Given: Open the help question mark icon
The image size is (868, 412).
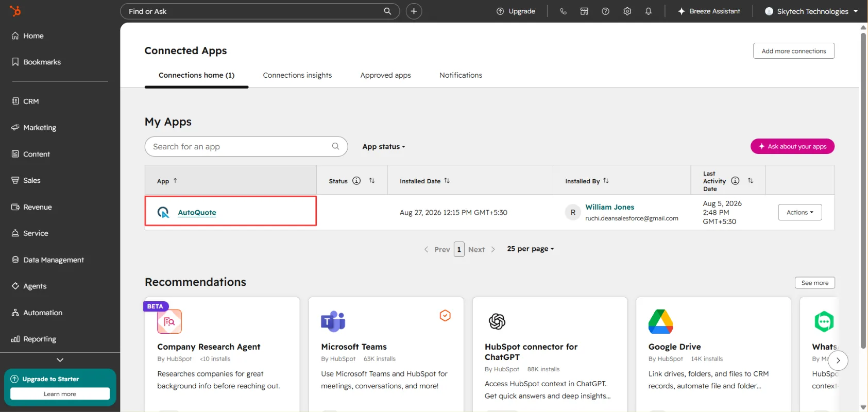Looking at the screenshot, I should tap(606, 11).
